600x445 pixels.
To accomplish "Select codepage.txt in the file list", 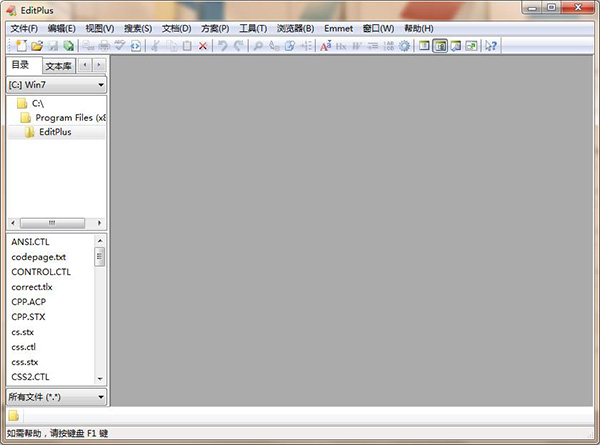I will 39,257.
